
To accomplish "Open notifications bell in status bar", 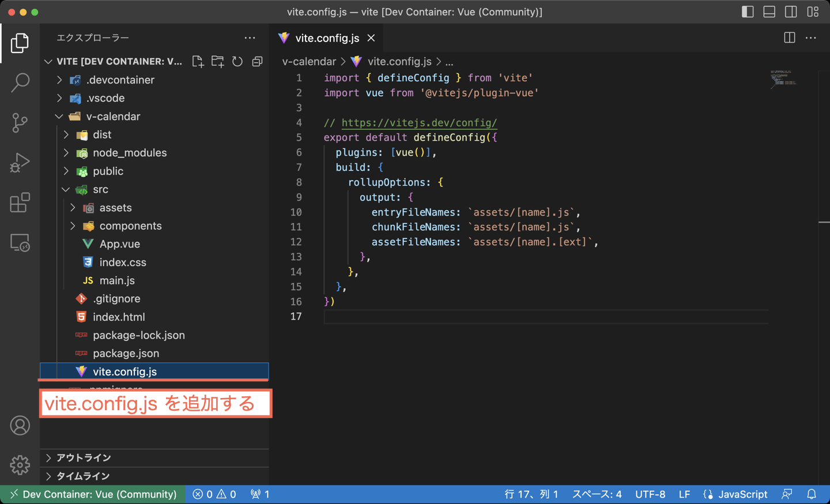I will (812, 494).
